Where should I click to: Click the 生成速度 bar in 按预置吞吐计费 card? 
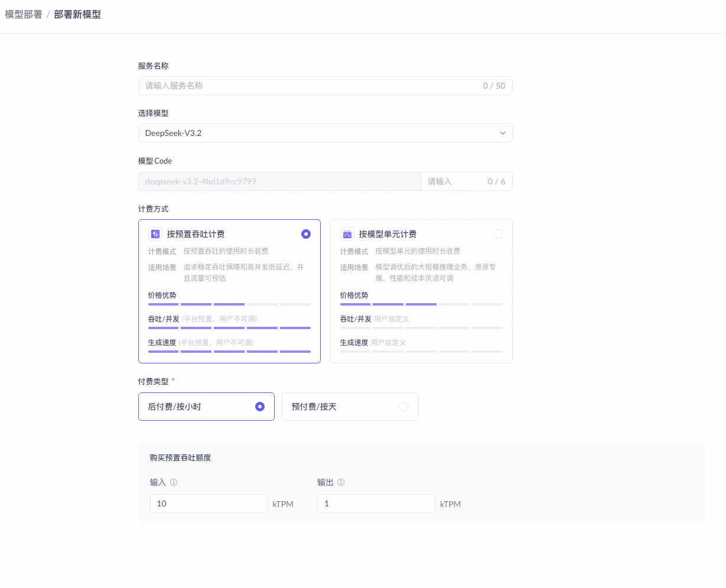229,352
